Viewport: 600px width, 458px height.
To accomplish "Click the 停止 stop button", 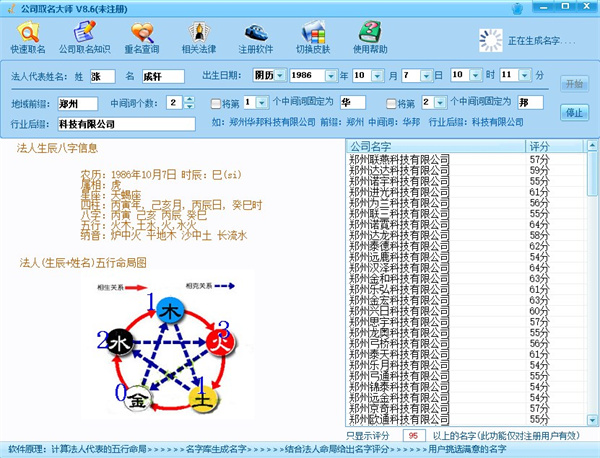I will (574, 112).
